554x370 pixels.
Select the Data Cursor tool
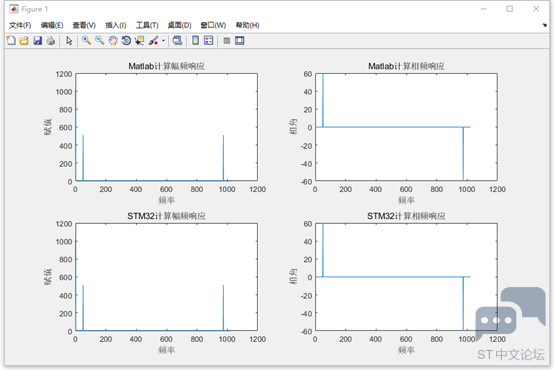140,41
